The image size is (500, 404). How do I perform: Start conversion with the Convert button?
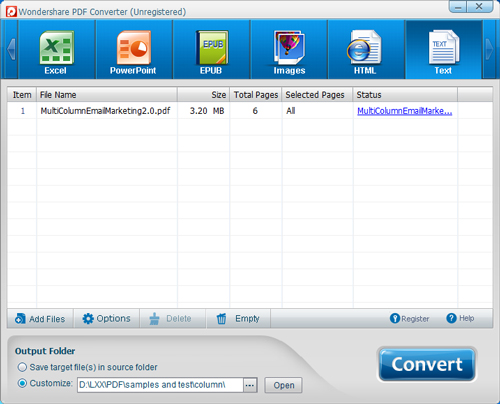coord(427,364)
